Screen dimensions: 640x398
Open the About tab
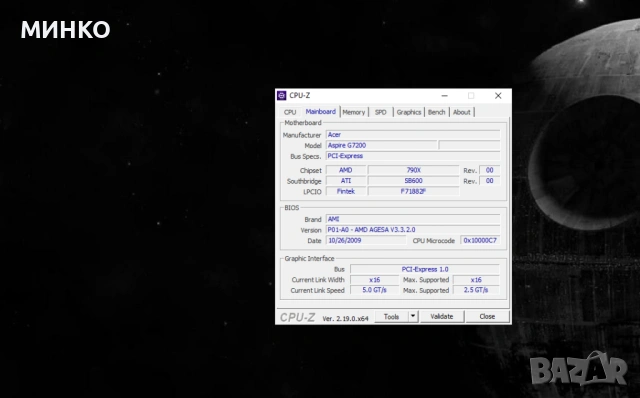pyautogui.click(x=461, y=112)
